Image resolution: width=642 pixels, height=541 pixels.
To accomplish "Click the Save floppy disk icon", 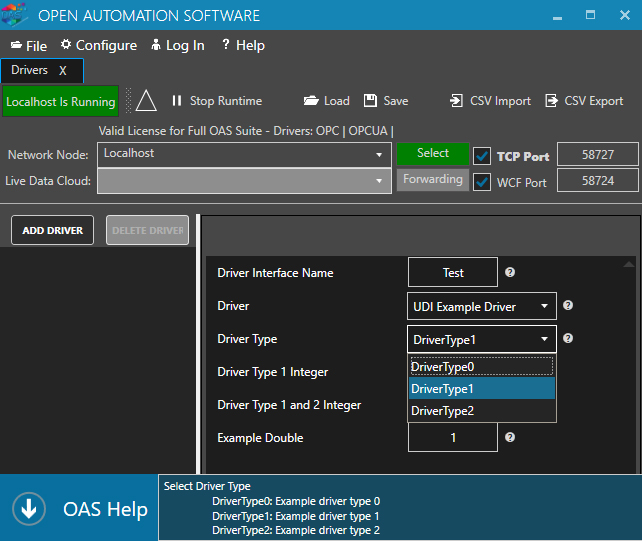I will (370, 101).
